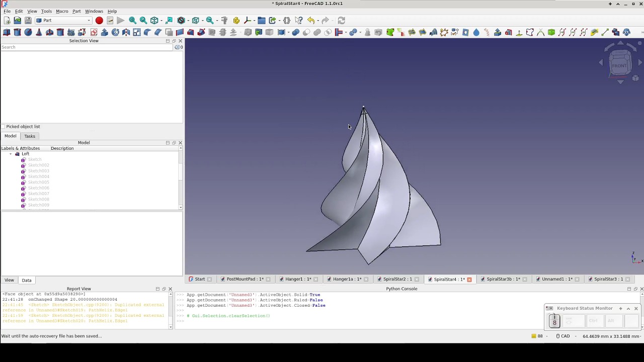
Task: Close the Keyboard Status Monitor widget
Action: [x=636, y=308]
